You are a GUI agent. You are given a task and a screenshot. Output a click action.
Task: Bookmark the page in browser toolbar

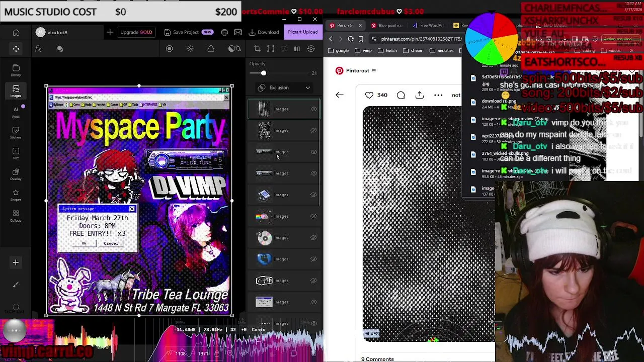(x=361, y=39)
